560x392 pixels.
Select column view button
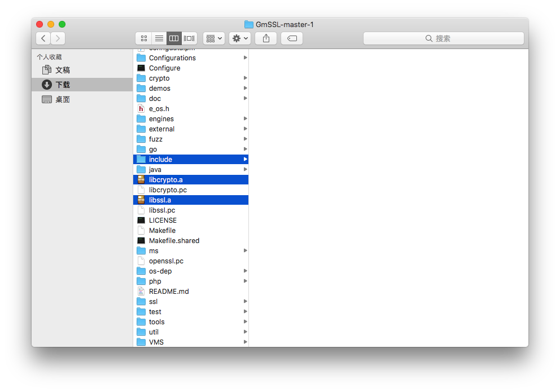pos(174,38)
